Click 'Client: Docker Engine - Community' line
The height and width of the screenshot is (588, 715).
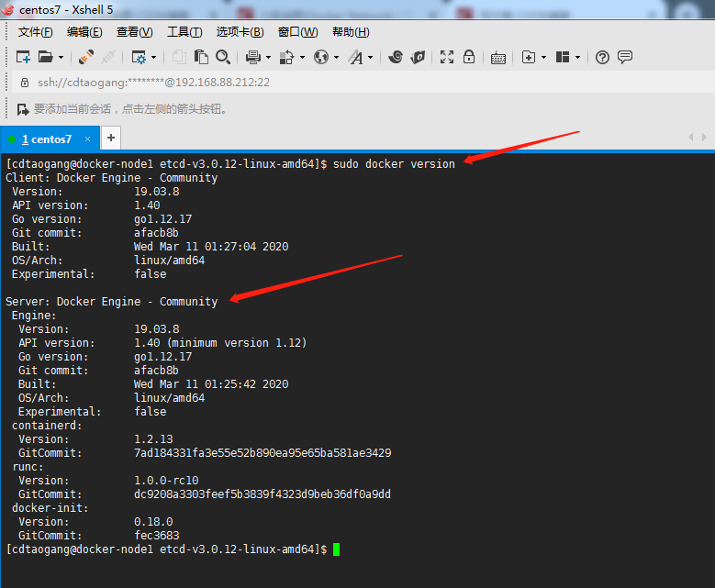point(112,178)
